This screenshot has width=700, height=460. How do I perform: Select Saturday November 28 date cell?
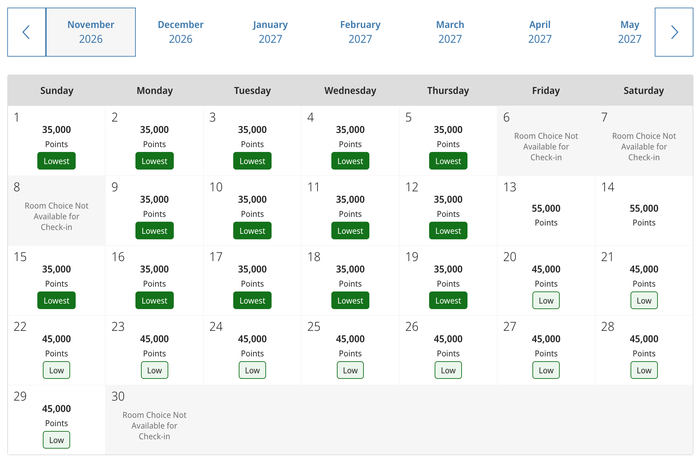(644, 350)
